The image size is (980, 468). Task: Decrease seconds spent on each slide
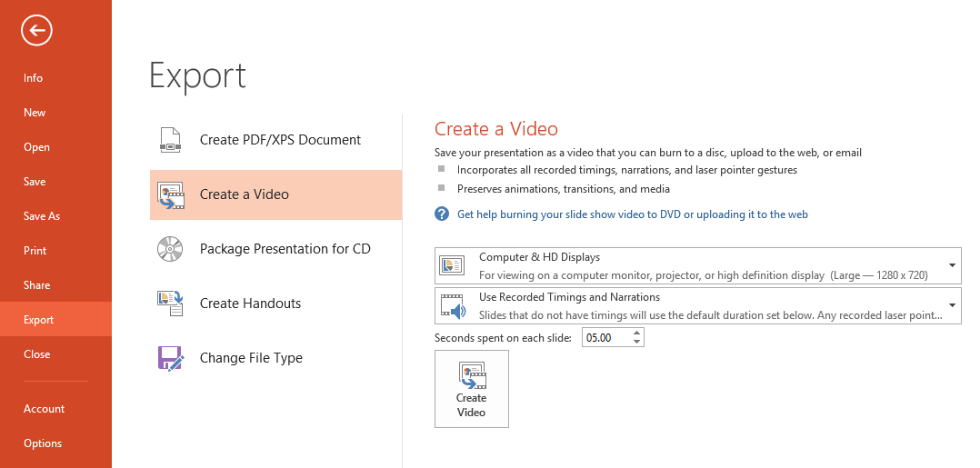636,343
